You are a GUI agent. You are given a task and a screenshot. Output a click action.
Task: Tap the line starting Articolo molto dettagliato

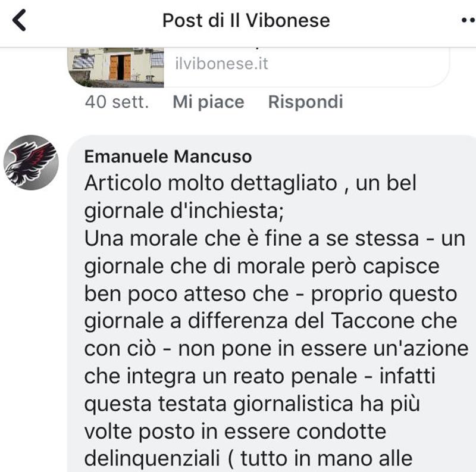tap(250, 183)
